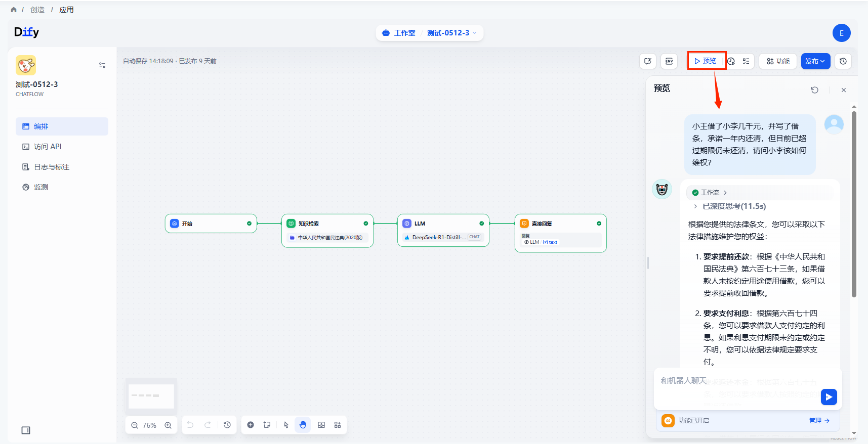Viewport: 868px width, 444px height.
Task: Open conversation variables icon in toolbar
Action: (x=648, y=61)
